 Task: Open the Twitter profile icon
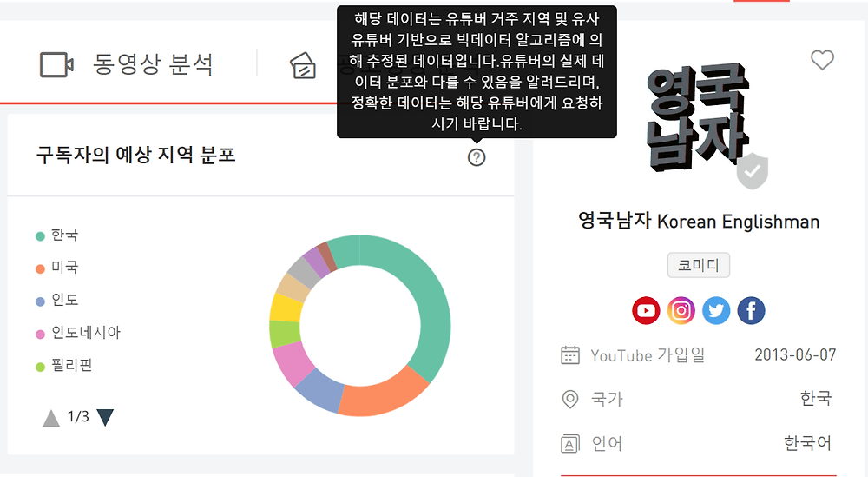pos(716,311)
